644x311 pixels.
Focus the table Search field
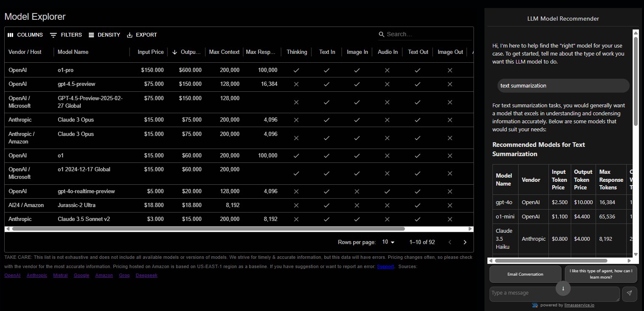point(428,34)
